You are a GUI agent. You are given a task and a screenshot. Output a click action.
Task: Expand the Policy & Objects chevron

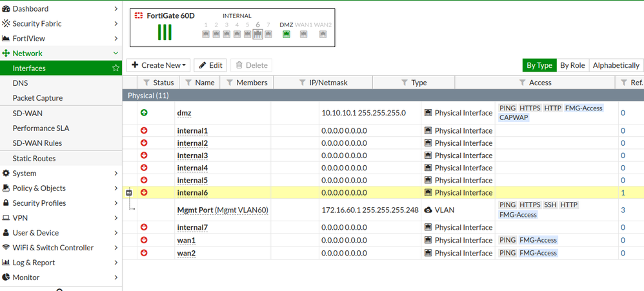[x=116, y=188]
